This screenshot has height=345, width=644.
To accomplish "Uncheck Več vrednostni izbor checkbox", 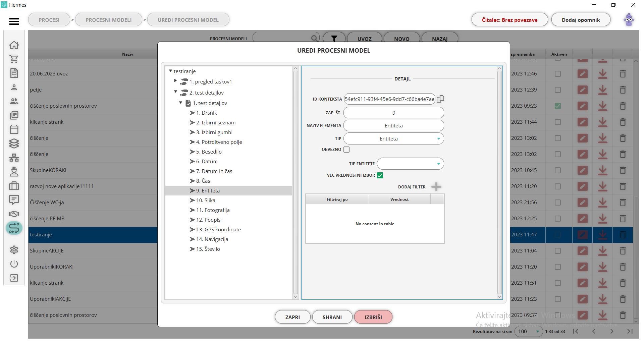I will [380, 175].
